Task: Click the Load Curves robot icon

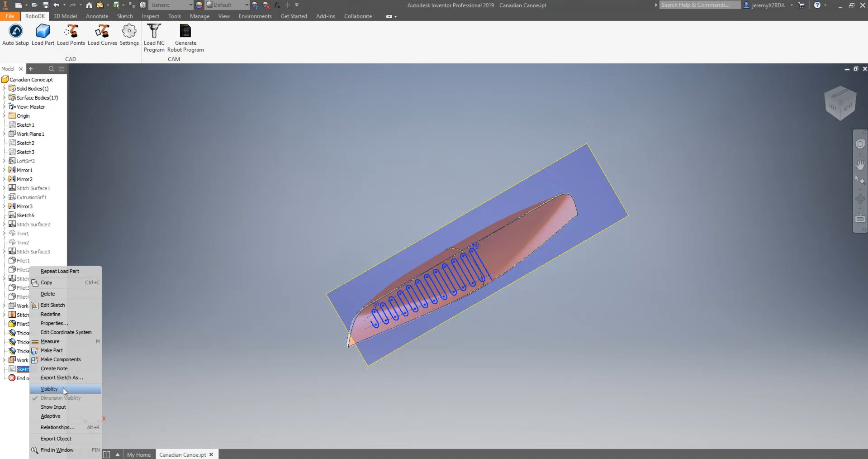Action: [x=102, y=31]
